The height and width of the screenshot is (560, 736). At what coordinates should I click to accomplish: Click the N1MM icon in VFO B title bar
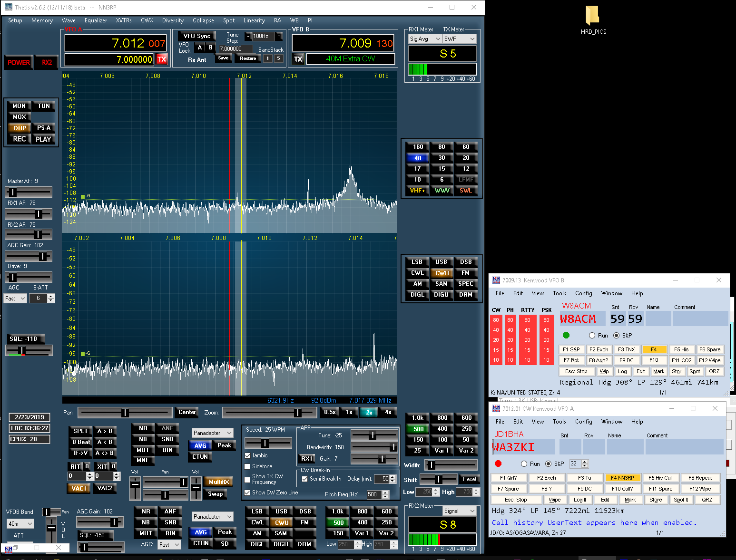pos(496,280)
